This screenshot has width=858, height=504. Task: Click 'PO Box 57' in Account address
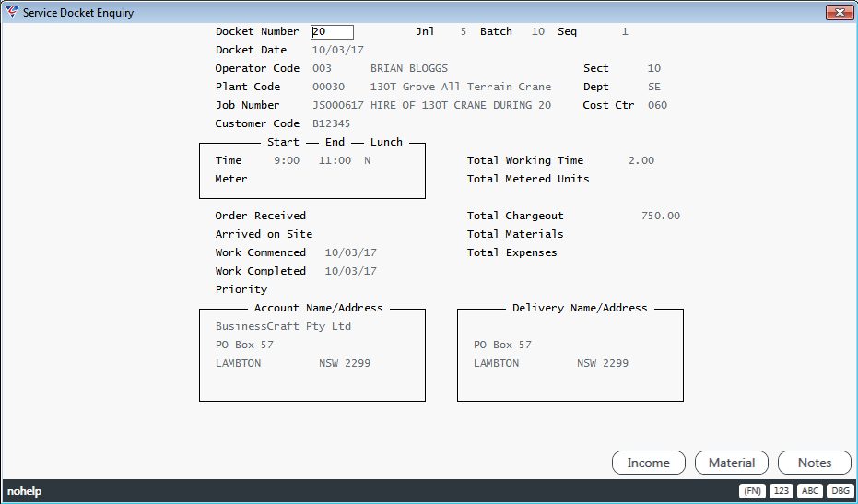pyautogui.click(x=244, y=345)
